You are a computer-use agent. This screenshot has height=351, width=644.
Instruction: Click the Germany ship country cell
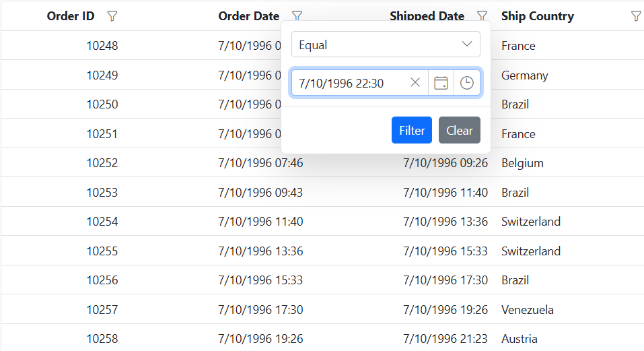tap(525, 75)
